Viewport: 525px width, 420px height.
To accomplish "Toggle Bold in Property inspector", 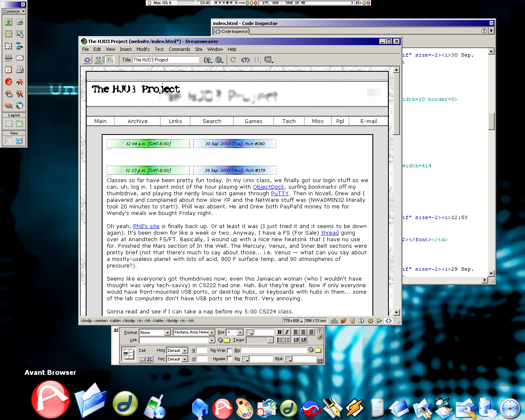I will pos(279,332).
